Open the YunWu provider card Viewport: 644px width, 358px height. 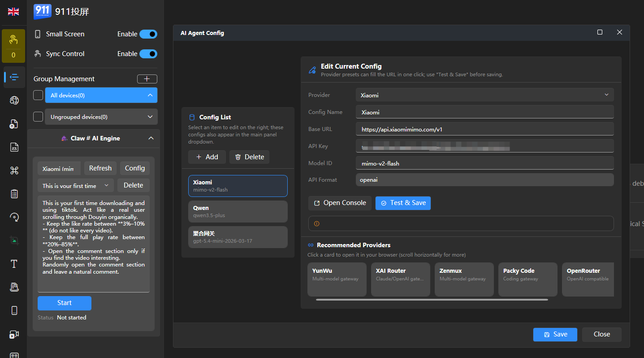pyautogui.click(x=337, y=279)
